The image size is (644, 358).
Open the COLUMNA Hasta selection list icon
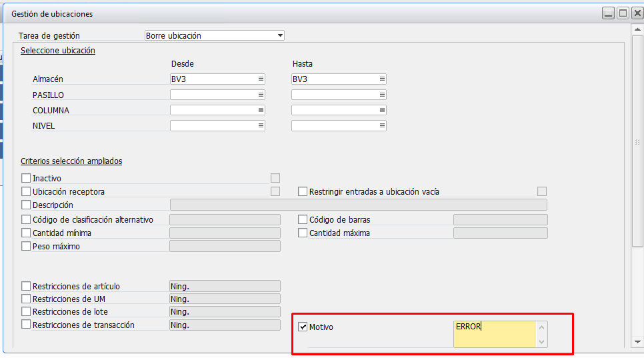382,110
